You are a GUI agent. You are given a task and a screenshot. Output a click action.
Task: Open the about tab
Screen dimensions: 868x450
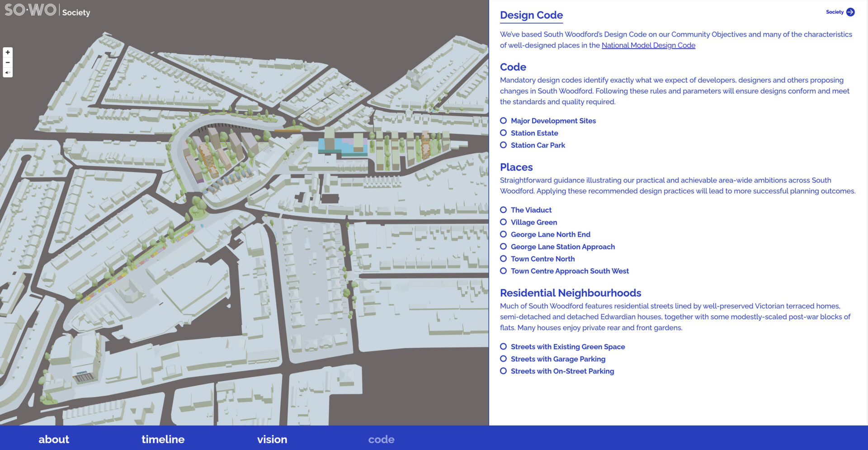click(54, 439)
